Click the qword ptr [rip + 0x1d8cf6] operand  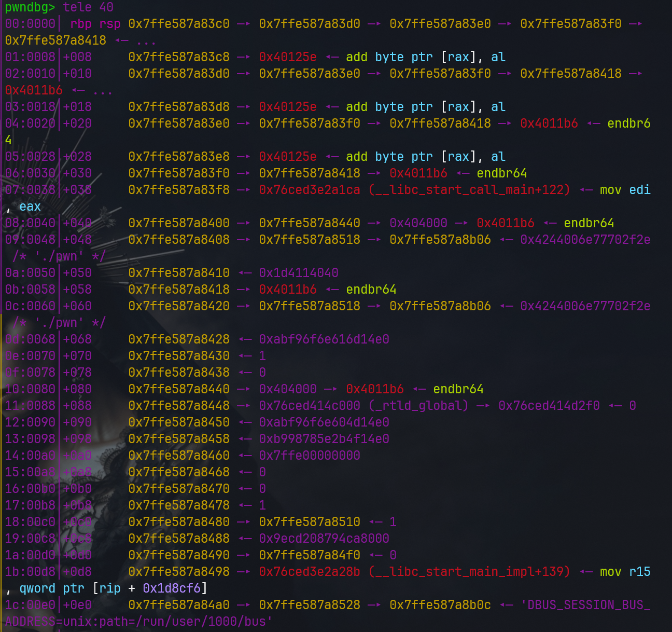tap(111, 588)
